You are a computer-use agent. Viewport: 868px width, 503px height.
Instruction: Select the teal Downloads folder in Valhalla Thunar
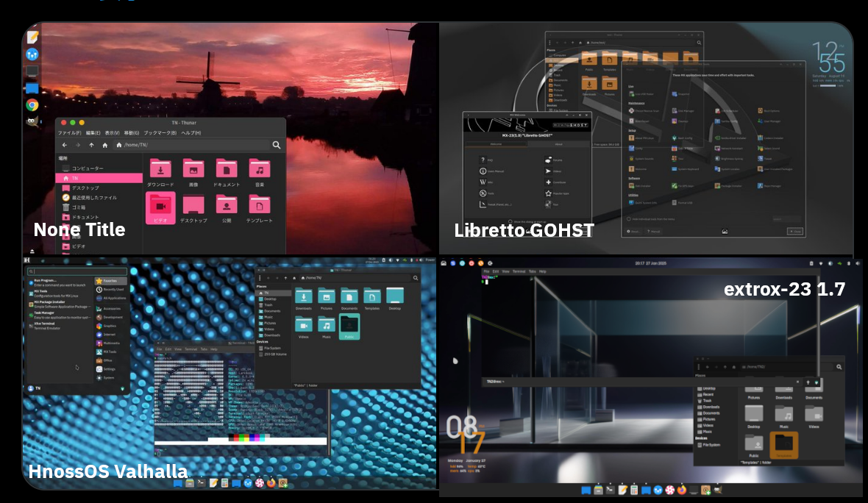[x=304, y=299]
